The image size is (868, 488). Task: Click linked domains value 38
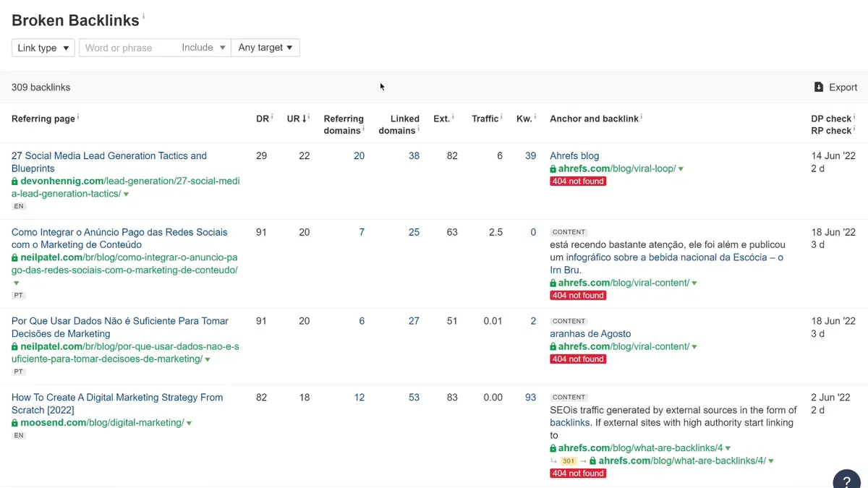(414, 155)
